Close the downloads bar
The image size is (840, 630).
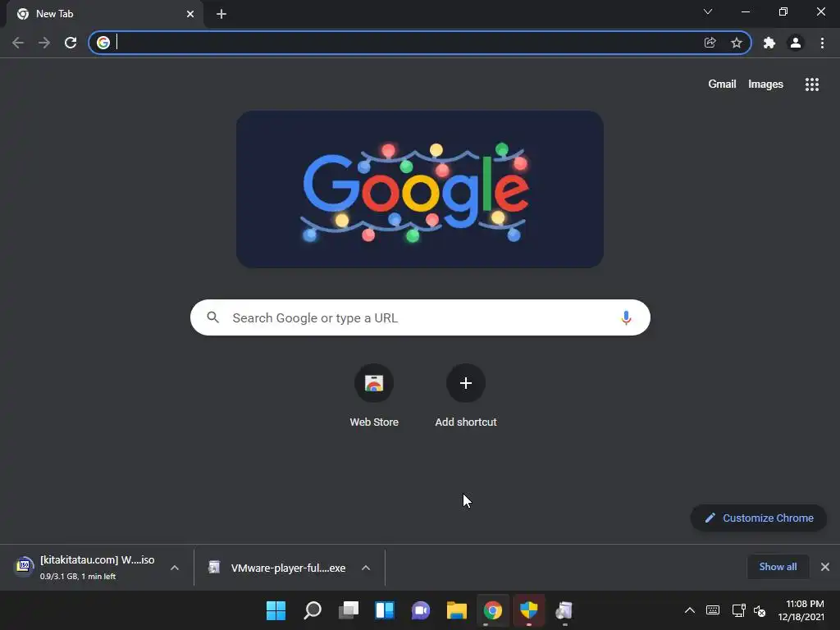click(x=825, y=567)
